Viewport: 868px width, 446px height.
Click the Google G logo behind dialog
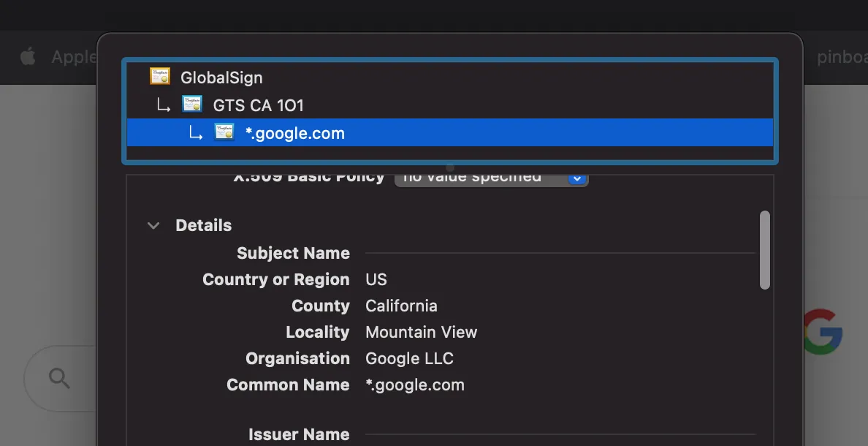pyautogui.click(x=823, y=332)
